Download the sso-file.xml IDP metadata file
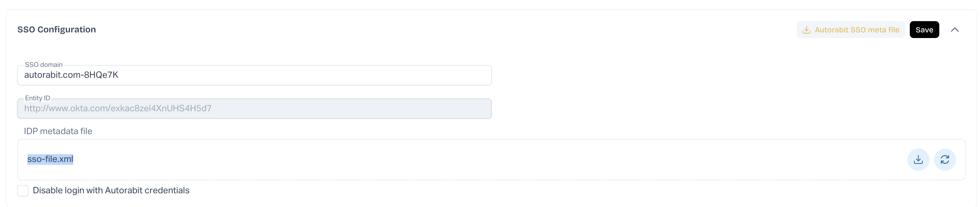This screenshot has width=980, height=207. coord(918,159)
